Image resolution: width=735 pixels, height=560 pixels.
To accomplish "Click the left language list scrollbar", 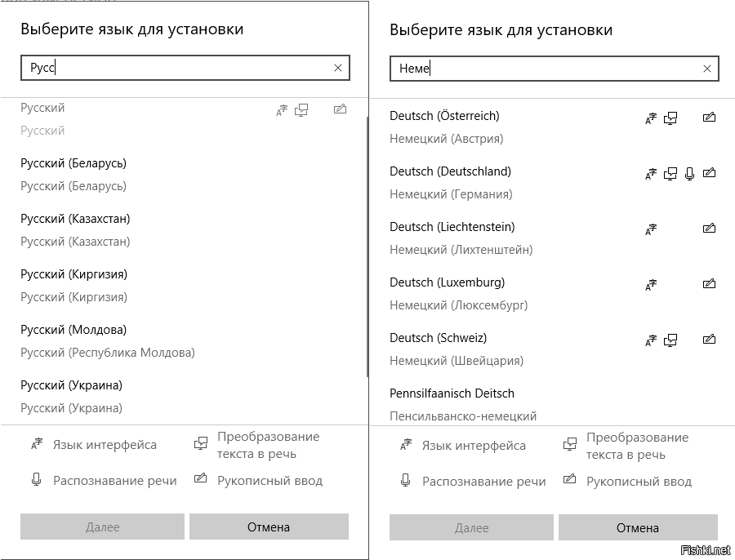I will (x=367, y=247).
